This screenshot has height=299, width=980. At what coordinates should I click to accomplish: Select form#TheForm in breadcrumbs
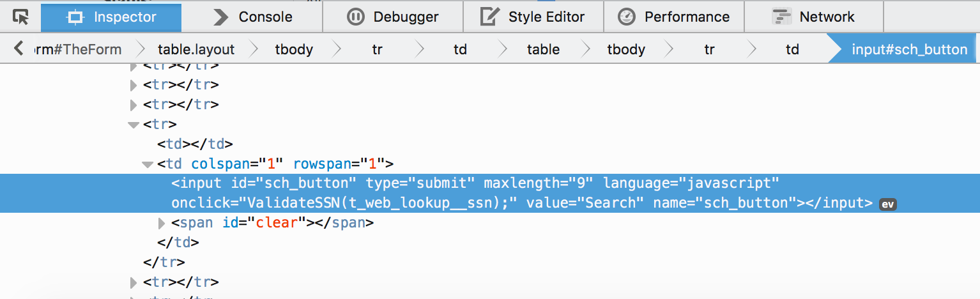(x=77, y=49)
